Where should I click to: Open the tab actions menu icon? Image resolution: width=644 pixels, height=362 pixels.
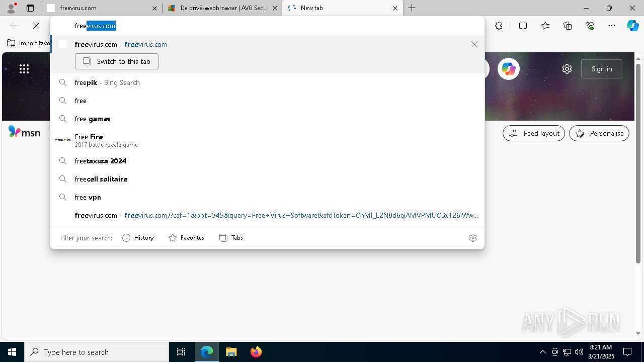point(30,8)
